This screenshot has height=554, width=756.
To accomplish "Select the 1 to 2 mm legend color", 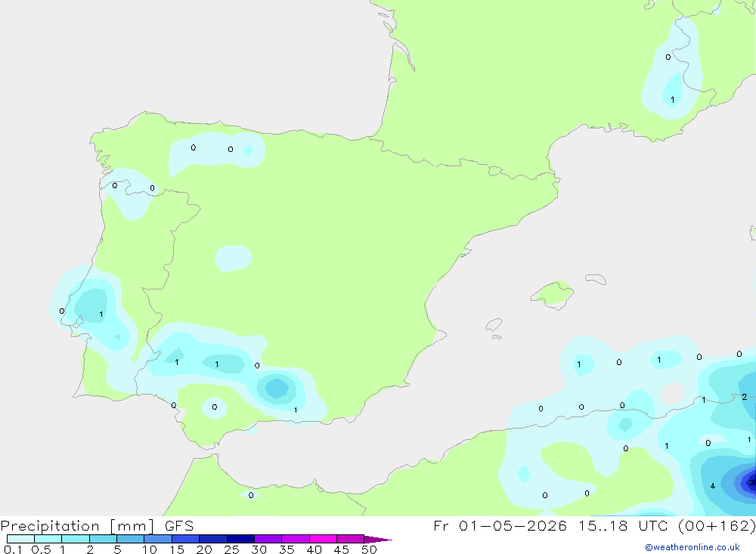I will tap(75, 539).
